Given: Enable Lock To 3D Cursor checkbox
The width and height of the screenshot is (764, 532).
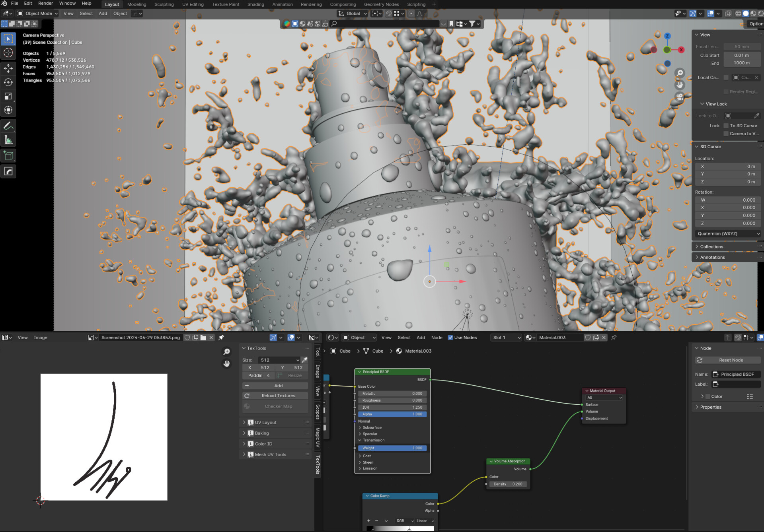Looking at the screenshot, I should (726, 126).
